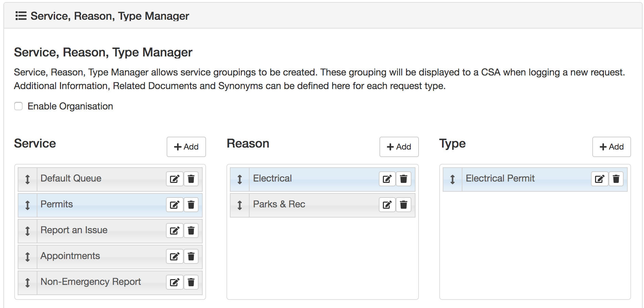Enable the Organisation checkbox
This screenshot has height=308, width=644.
[18, 106]
